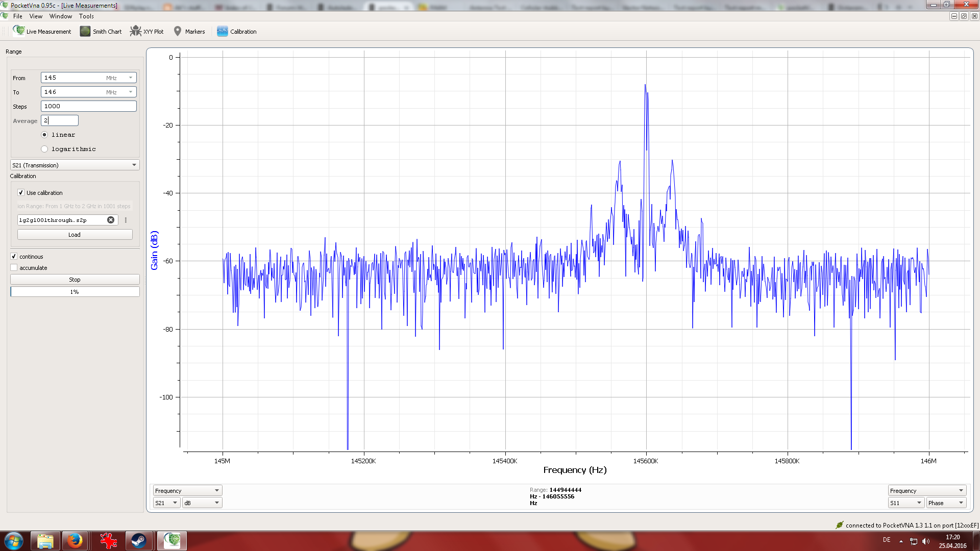Open the Markers pin icon

(178, 31)
